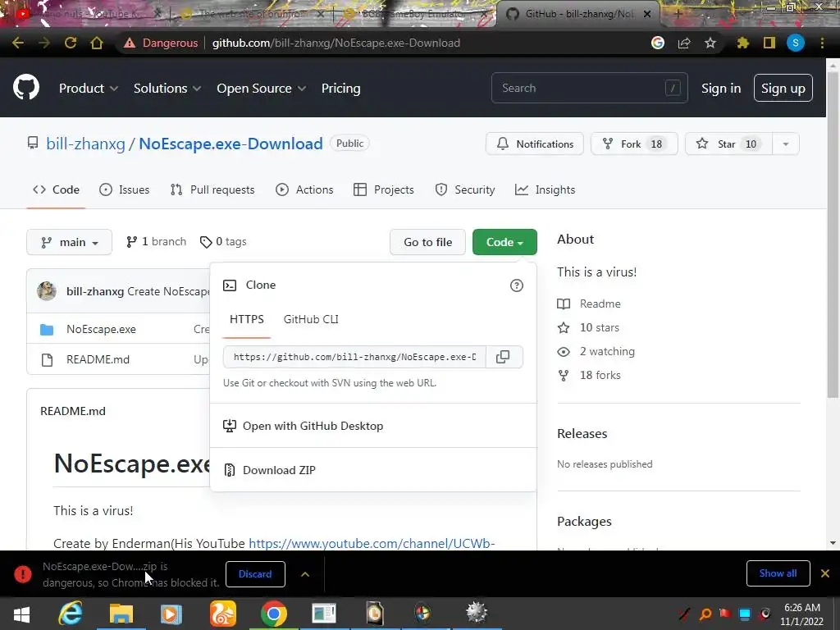This screenshot has height=630, width=840.
Task: Open the README.md file
Action: coord(98,359)
